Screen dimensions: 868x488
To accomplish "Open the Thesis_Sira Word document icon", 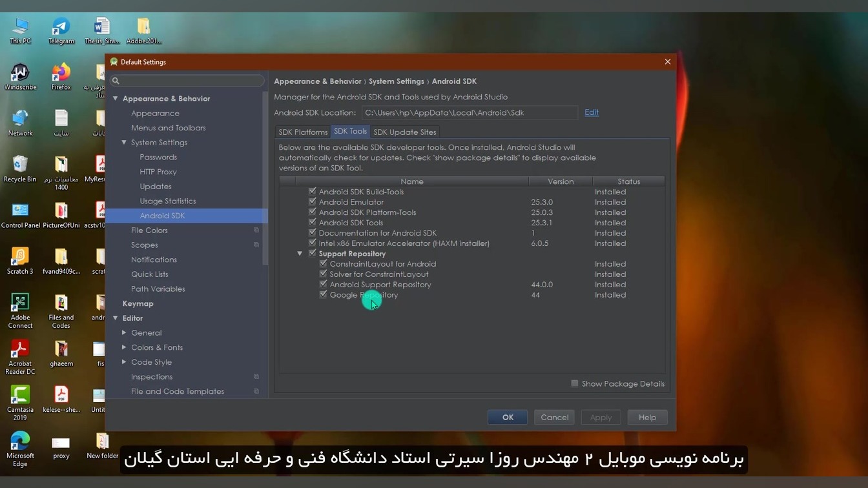I will (102, 30).
